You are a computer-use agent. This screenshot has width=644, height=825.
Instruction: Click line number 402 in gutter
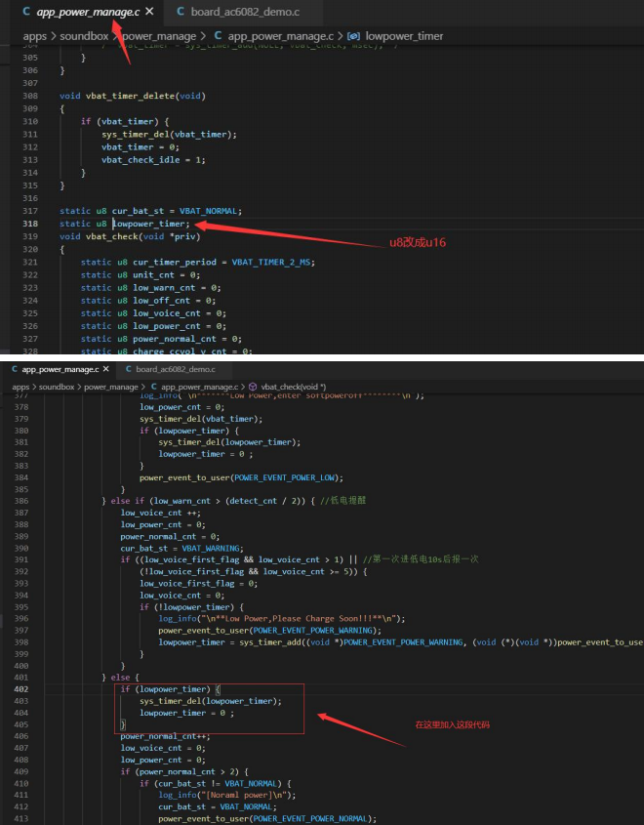pos(21,689)
